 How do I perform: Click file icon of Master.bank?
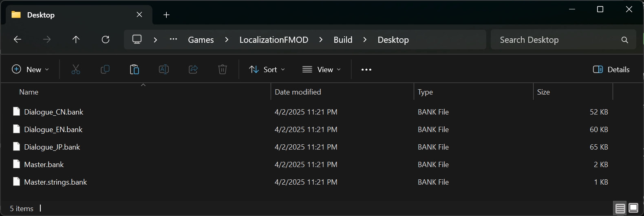[x=16, y=164]
